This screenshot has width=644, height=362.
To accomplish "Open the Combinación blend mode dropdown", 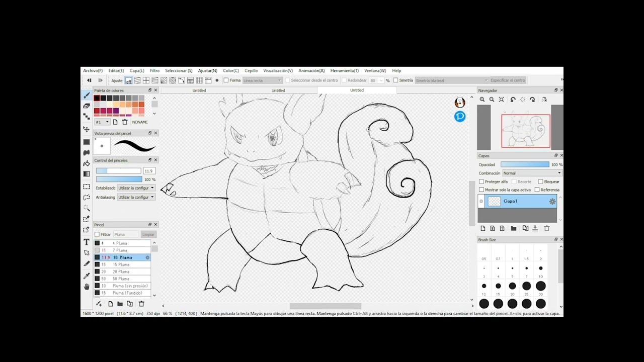I will click(532, 173).
